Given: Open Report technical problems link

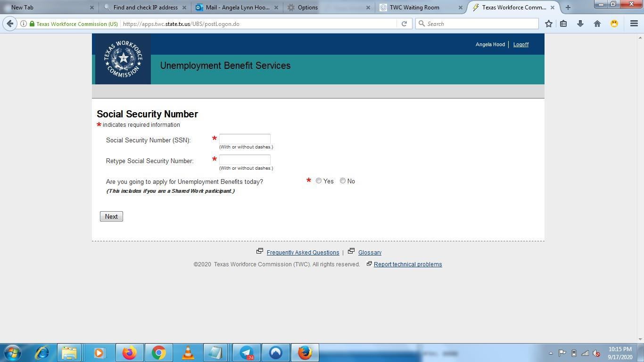Looking at the screenshot, I should [x=408, y=264].
